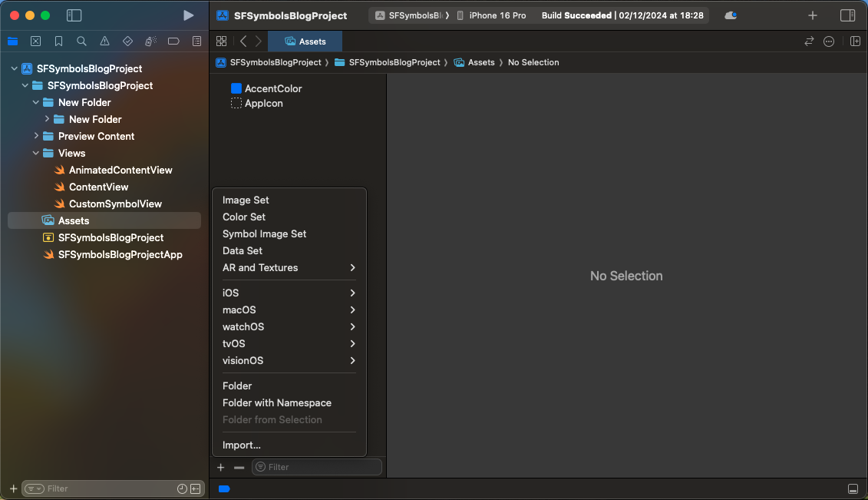This screenshot has width=868, height=500.
Task: Open iOS submenu
Action: 289,293
